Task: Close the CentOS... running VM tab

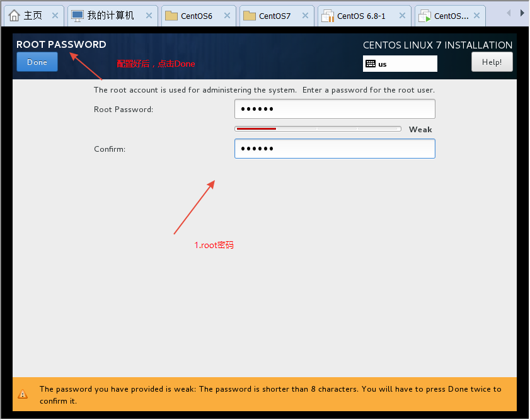Action: coord(477,16)
